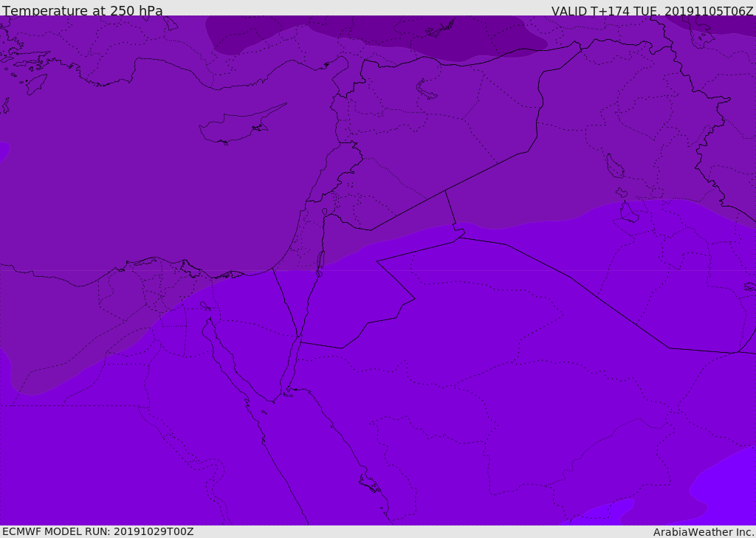Click the 'Temperature at 250 hPa' title
This screenshot has height=538, width=756.
point(83,10)
